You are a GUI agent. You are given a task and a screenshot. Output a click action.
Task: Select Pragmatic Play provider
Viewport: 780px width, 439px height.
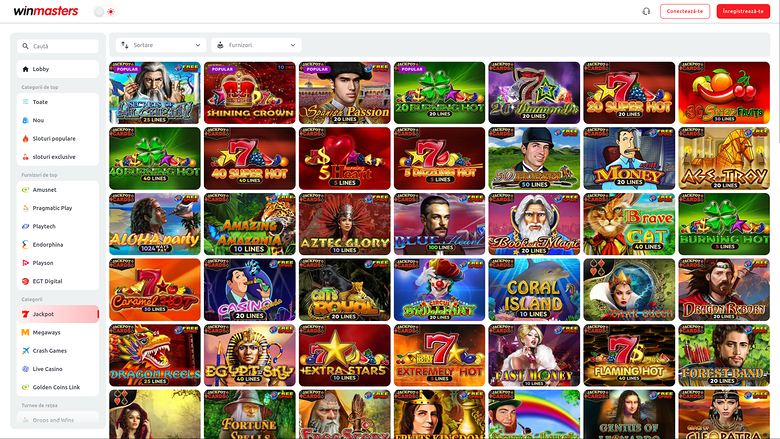tap(58, 208)
